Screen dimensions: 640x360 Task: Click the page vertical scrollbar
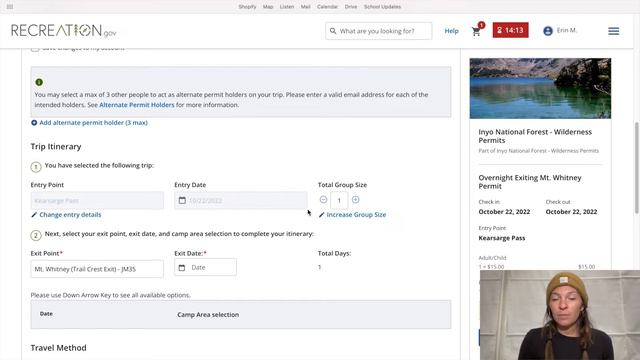coord(637,167)
